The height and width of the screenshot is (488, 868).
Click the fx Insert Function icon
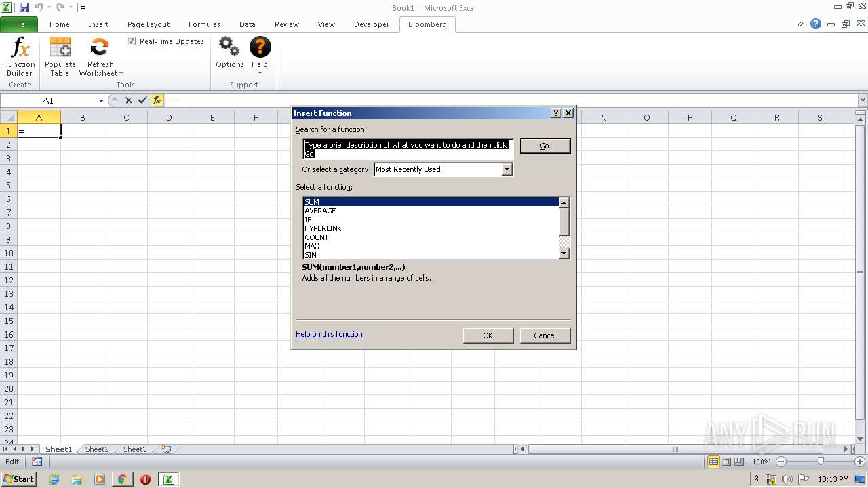(x=157, y=100)
